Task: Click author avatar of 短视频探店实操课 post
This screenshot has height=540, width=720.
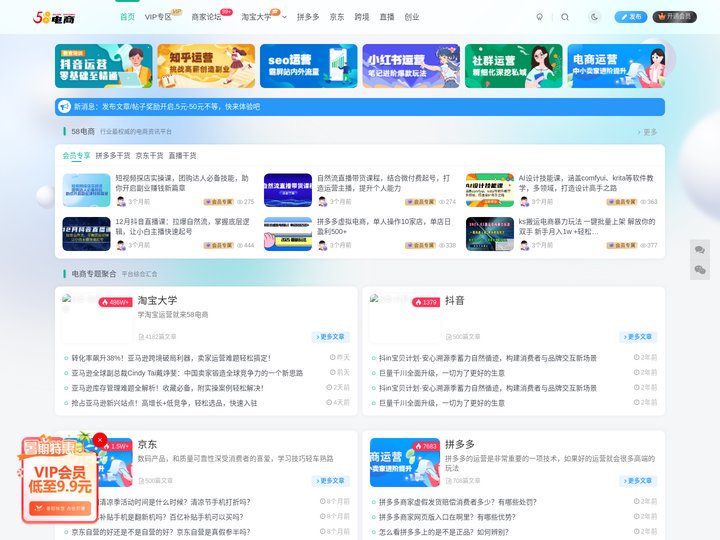Action: [121, 201]
